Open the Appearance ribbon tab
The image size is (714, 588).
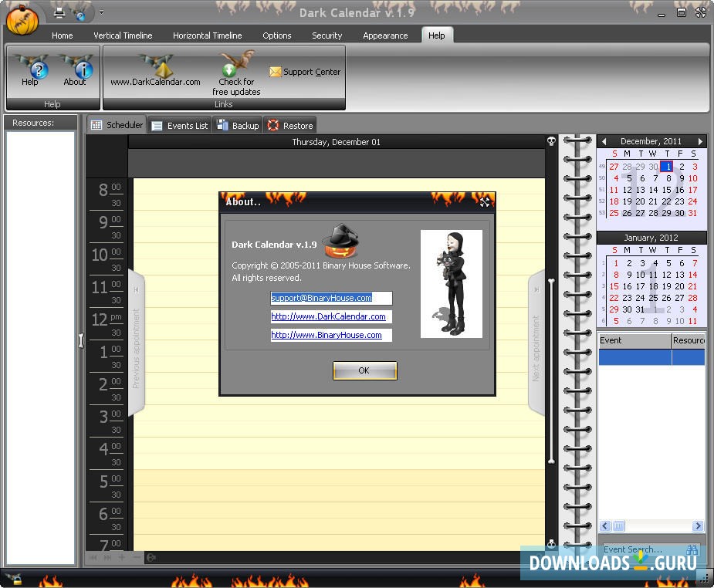pos(385,35)
